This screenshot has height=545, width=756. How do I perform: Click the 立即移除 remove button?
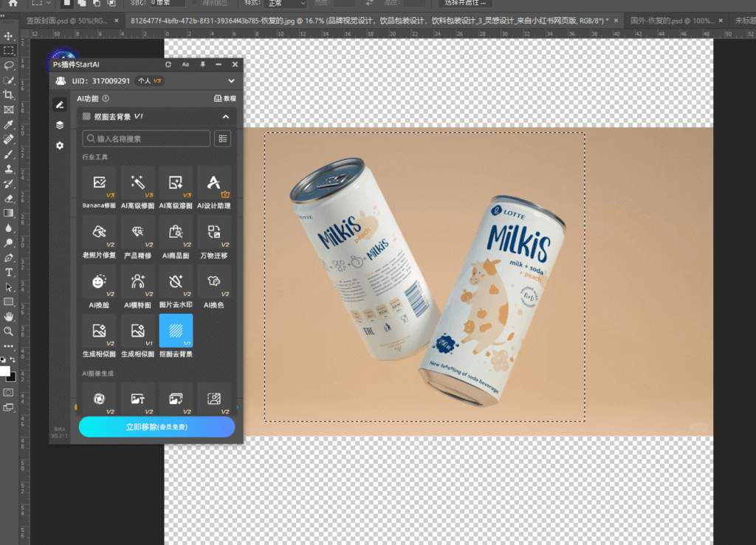coord(157,427)
